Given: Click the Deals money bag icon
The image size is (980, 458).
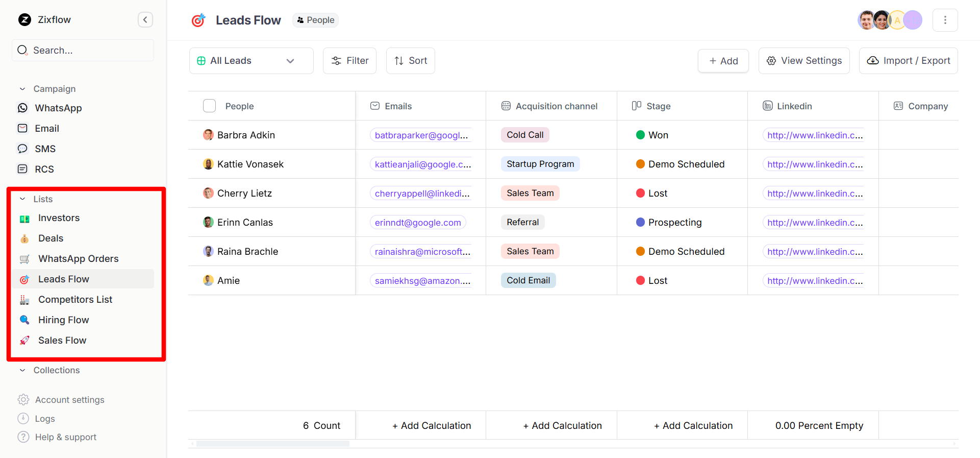Looking at the screenshot, I should pyautogui.click(x=24, y=238).
